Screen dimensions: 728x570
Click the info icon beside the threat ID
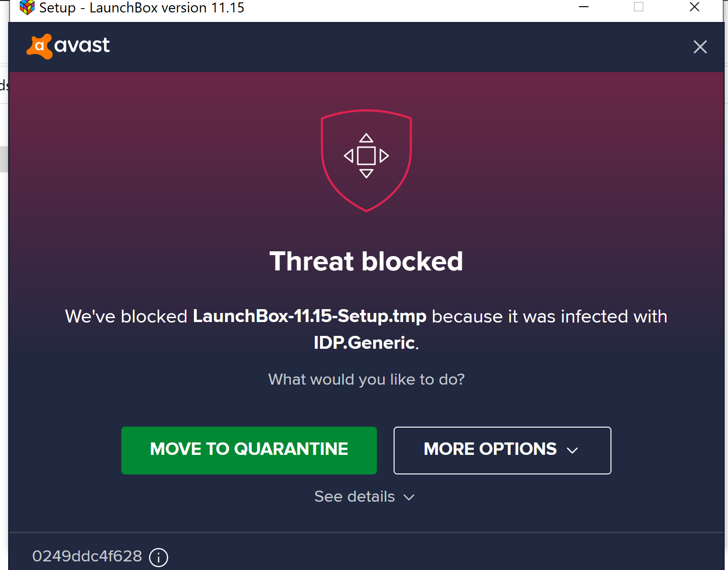click(x=159, y=557)
